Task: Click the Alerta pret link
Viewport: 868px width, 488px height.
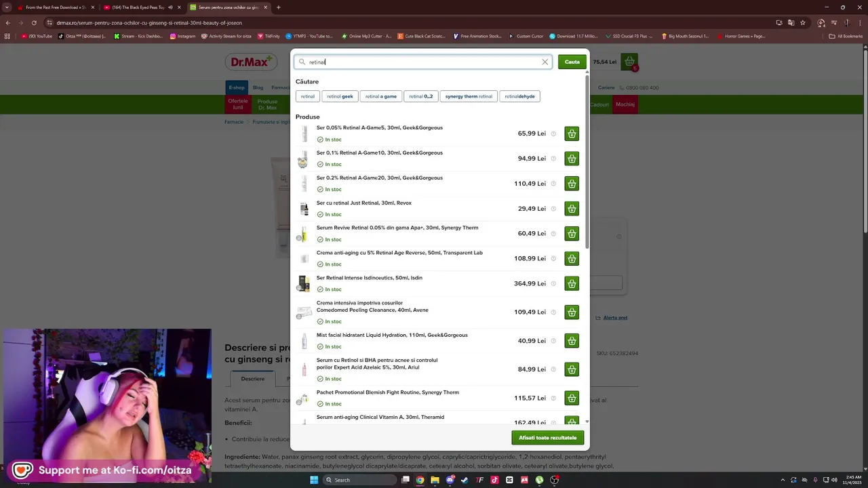Action: click(615, 318)
